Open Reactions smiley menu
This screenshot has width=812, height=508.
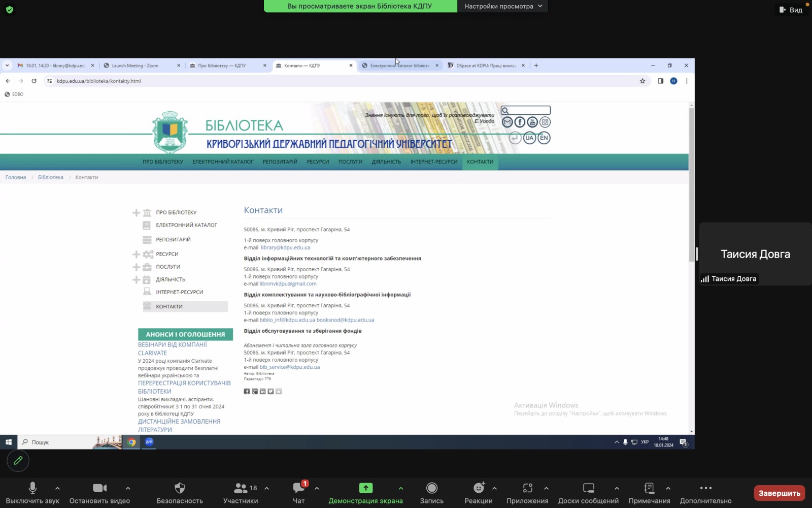[x=479, y=493]
